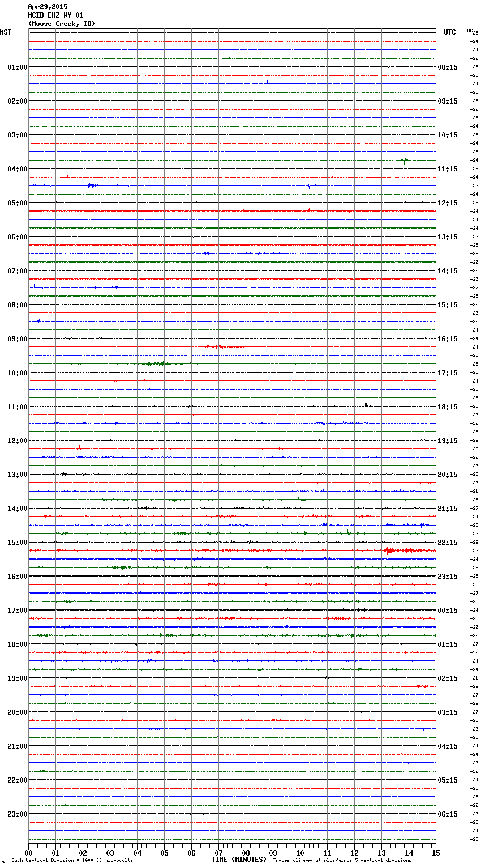Screen dimensions: 481x868
Task: Click the 03:15 UTC time label
Action: [448, 712]
